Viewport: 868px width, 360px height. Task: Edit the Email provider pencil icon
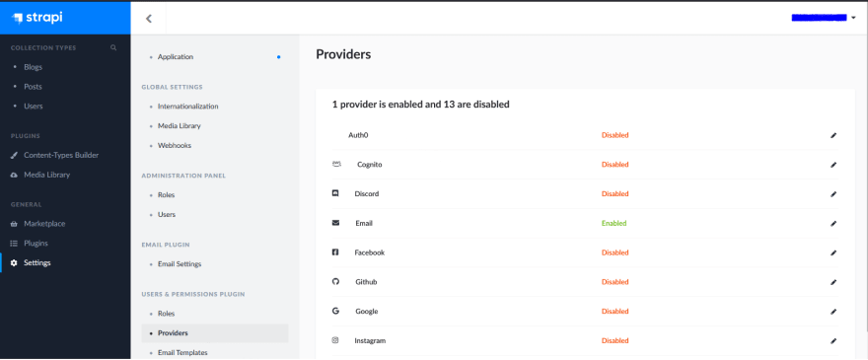833,223
